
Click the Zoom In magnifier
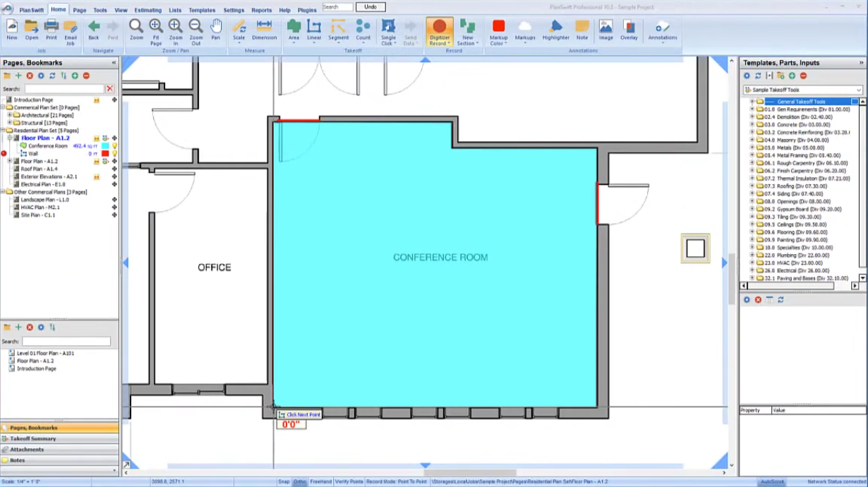176,32
